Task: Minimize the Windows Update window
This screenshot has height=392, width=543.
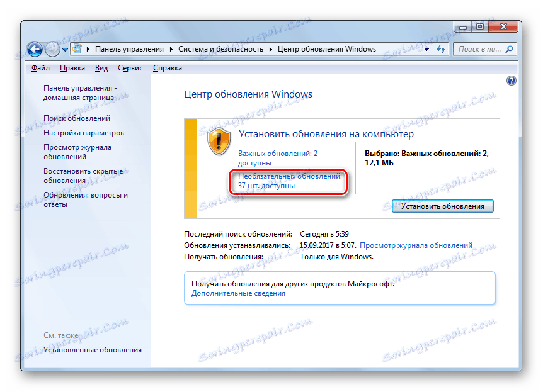Action: tap(463, 26)
